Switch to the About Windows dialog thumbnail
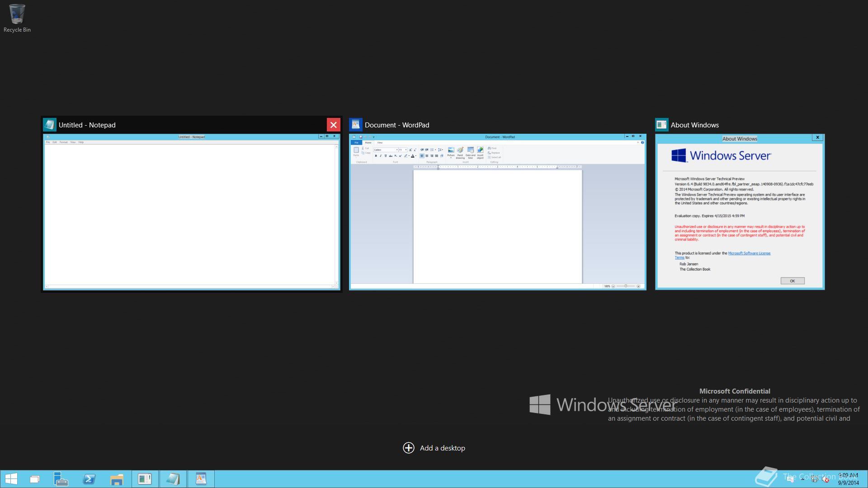The width and height of the screenshot is (868, 488). pyautogui.click(x=740, y=211)
